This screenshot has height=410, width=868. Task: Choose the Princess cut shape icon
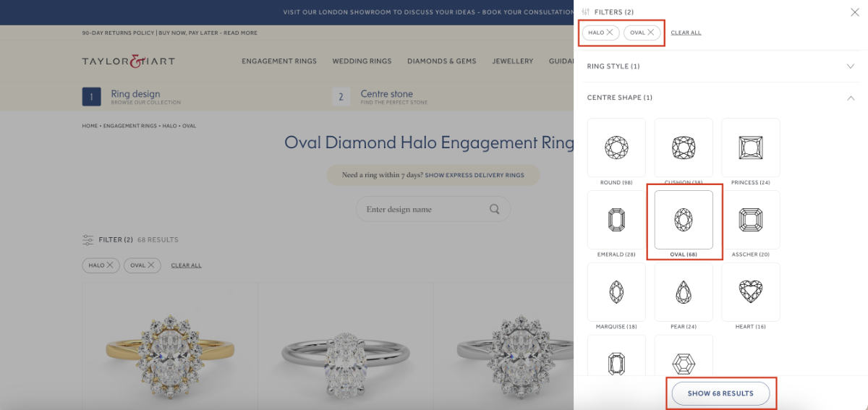point(750,148)
